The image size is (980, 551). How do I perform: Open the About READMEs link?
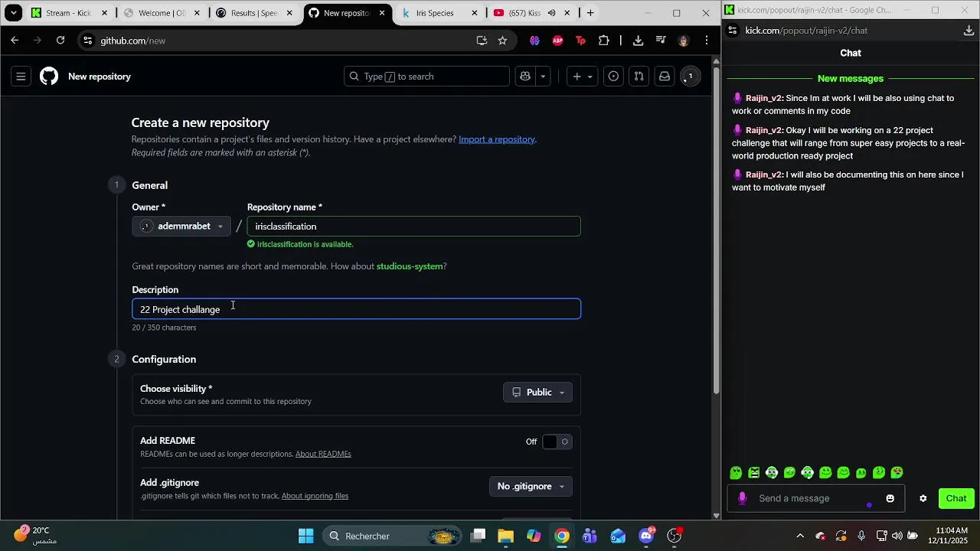click(x=323, y=455)
